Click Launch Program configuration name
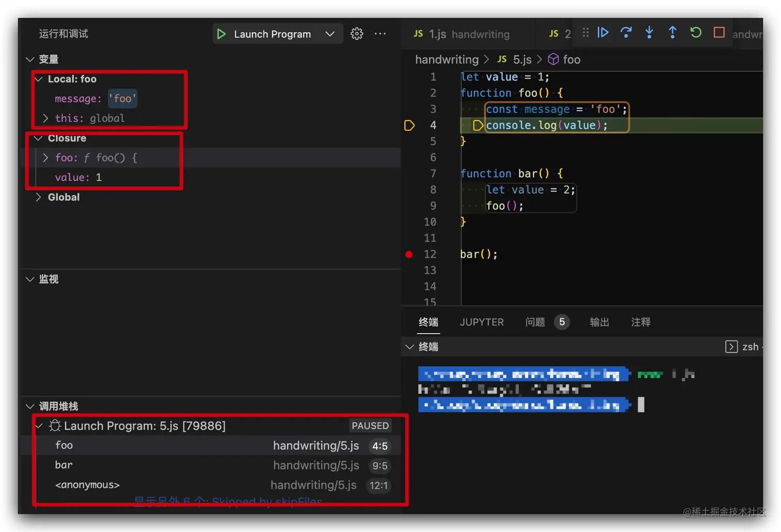 [272, 34]
